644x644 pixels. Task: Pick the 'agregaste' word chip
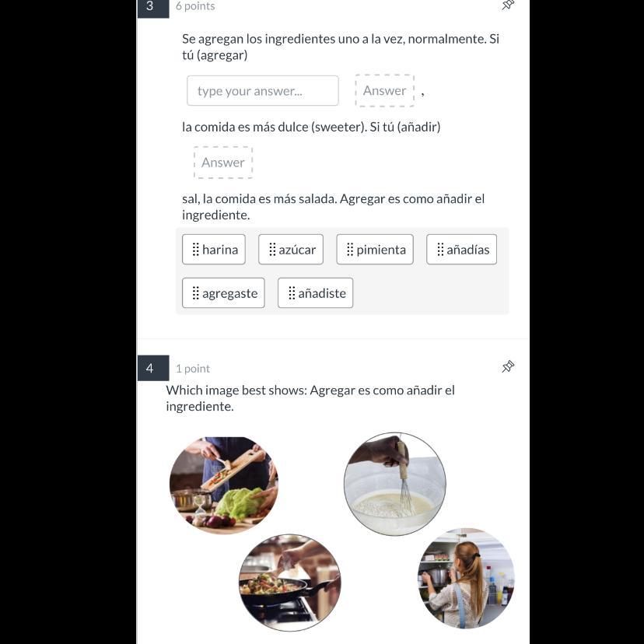223,293
